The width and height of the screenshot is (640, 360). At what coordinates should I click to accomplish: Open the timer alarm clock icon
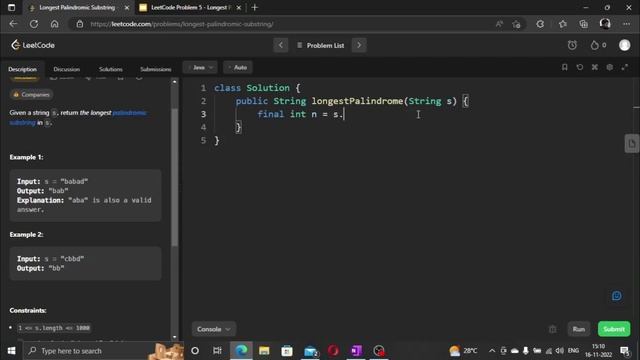coord(572,45)
